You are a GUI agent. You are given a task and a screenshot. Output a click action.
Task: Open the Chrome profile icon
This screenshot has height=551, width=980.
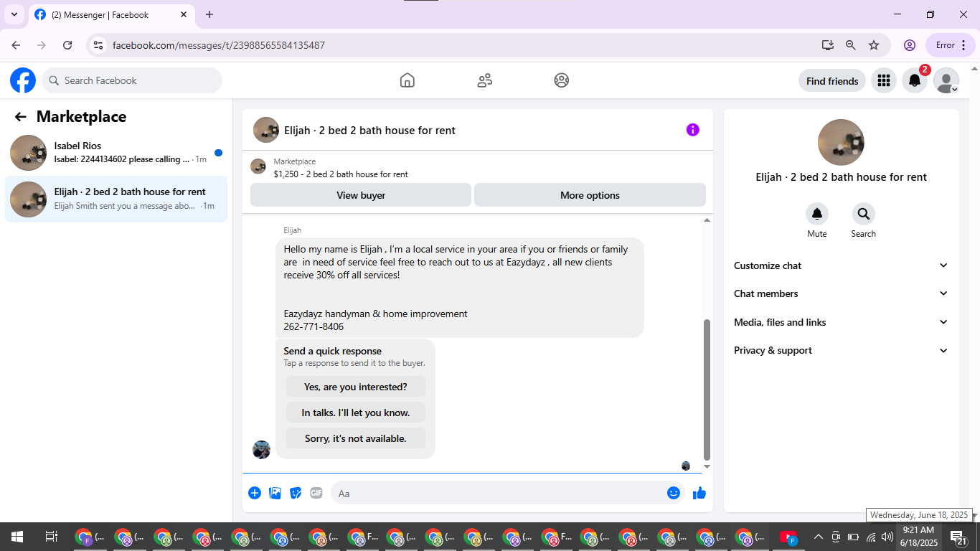(x=910, y=45)
